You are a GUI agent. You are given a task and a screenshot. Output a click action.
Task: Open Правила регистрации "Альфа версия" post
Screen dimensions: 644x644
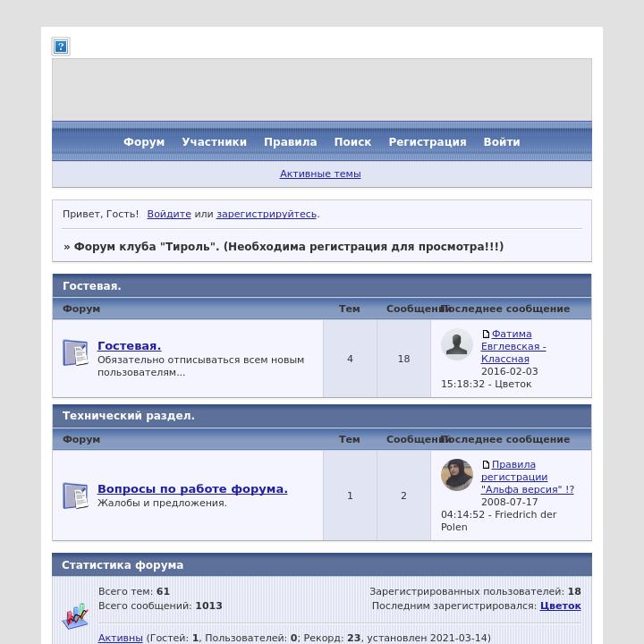point(528,477)
